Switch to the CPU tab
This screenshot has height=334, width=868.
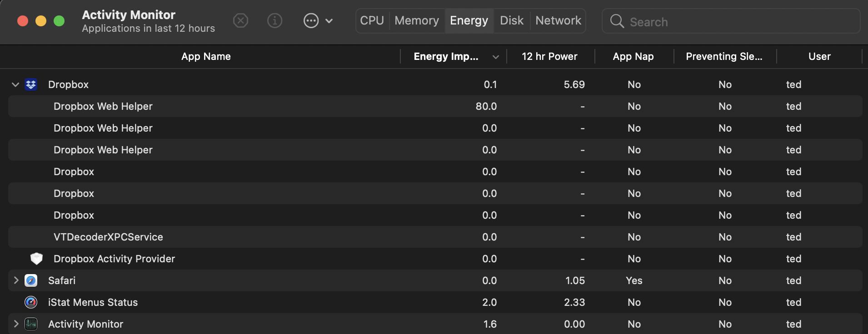pyautogui.click(x=372, y=21)
